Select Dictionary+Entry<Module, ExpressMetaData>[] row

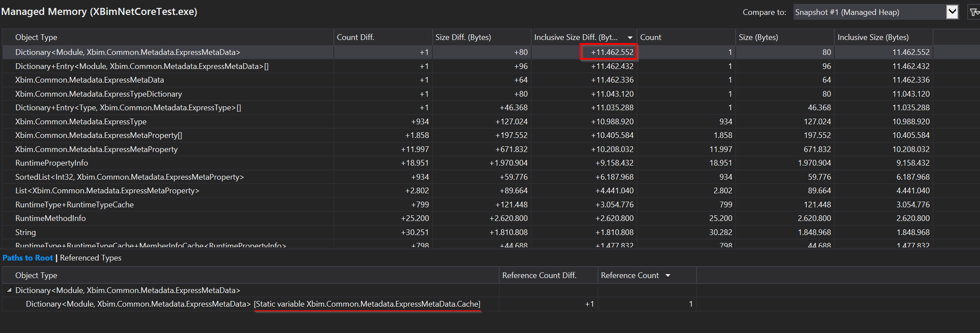click(x=490, y=66)
